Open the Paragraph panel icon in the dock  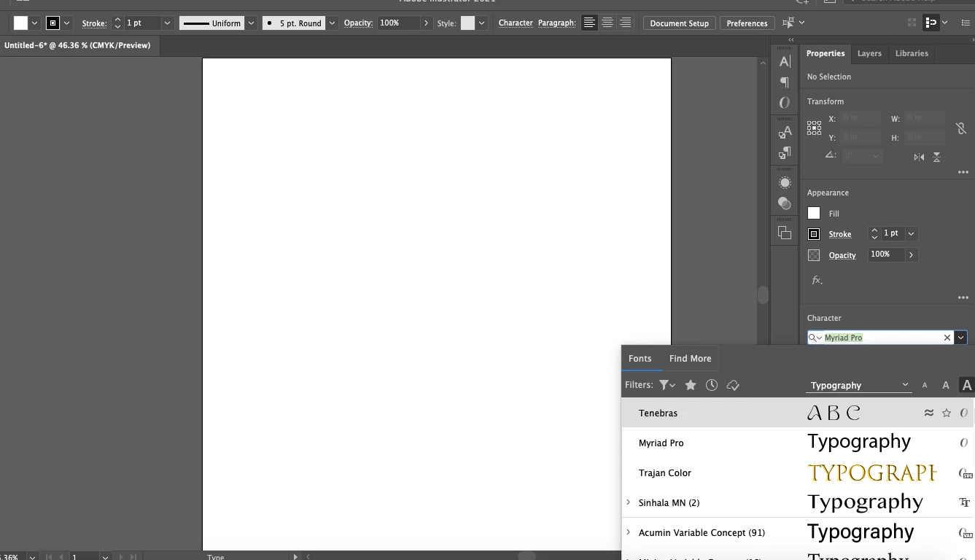785,82
